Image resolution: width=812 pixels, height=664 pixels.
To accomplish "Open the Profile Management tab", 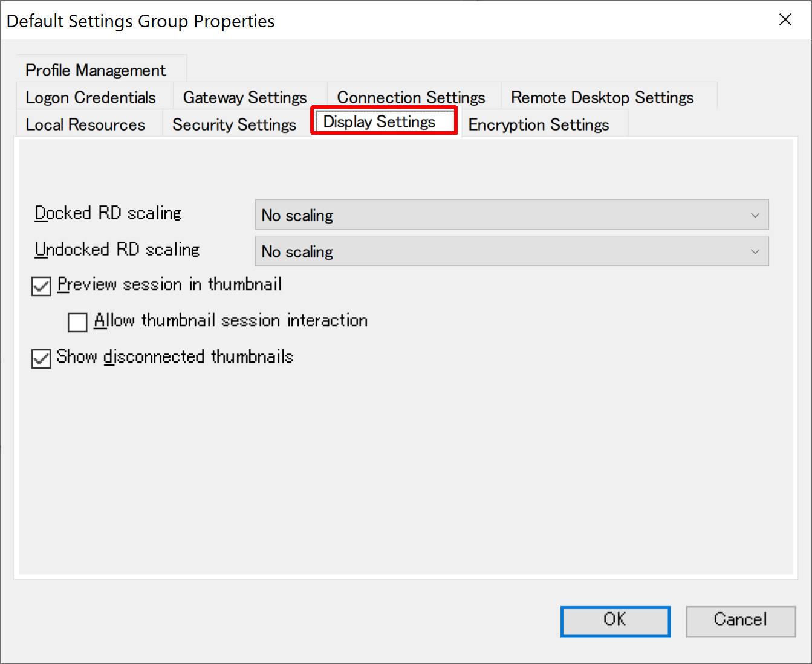I will point(102,69).
